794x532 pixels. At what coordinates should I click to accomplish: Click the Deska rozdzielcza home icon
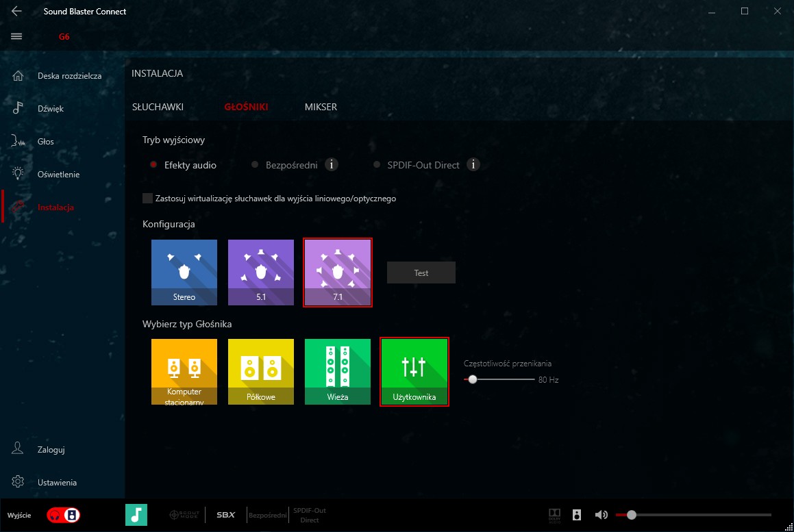tap(18, 76)
